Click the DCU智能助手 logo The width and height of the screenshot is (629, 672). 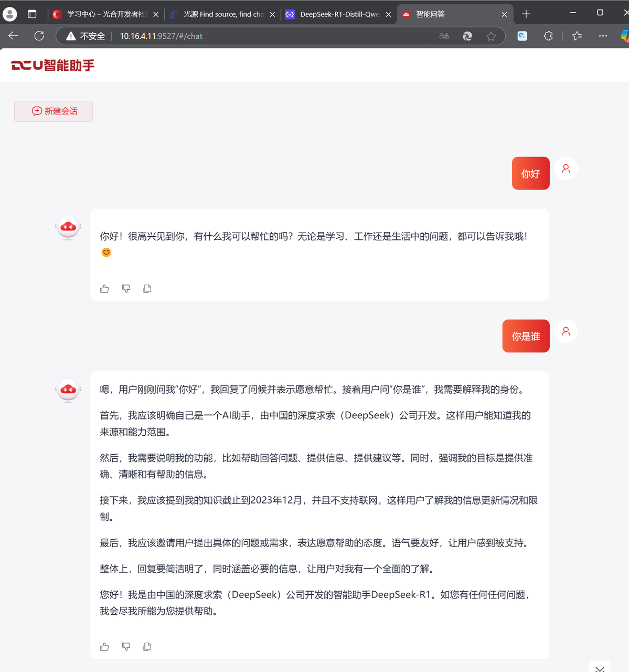[x=52, y=65]
